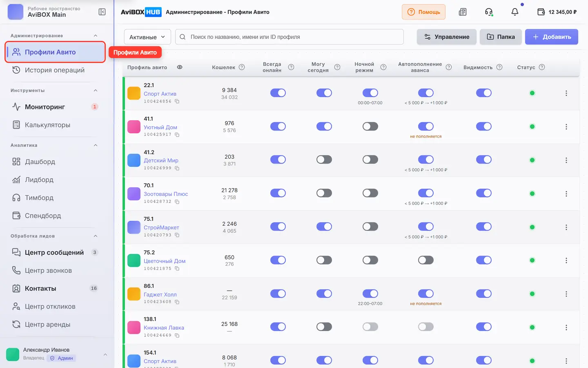Open История операций in sidebar
588x368 pixels.
[x=55, y=70]
